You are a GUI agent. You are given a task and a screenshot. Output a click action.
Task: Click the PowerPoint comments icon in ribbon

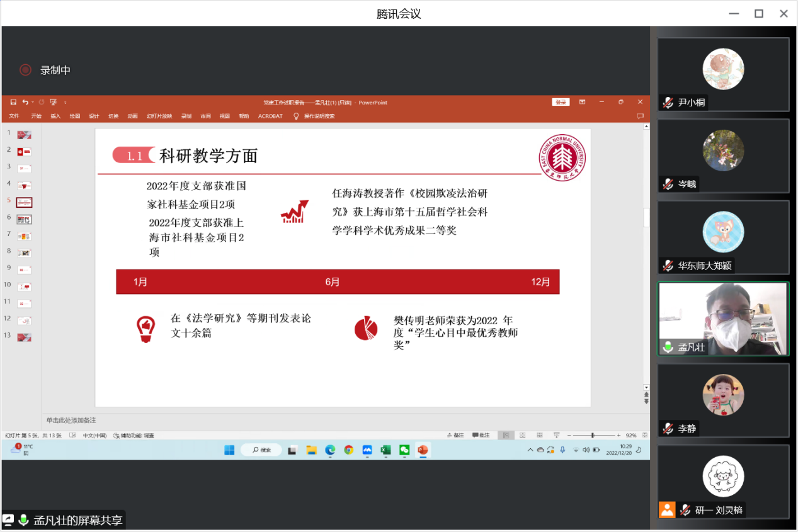pyautogui.click(x=640, y=116)
